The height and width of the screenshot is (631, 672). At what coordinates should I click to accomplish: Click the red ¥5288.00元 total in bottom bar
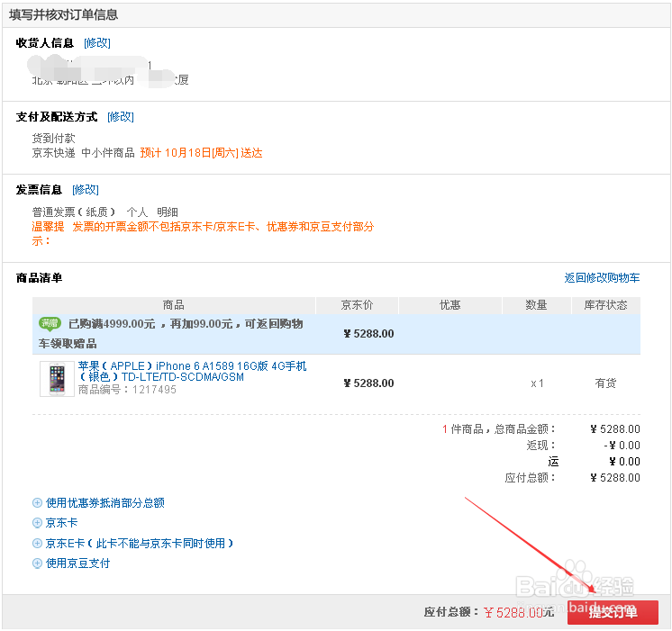tap(519, 612)
